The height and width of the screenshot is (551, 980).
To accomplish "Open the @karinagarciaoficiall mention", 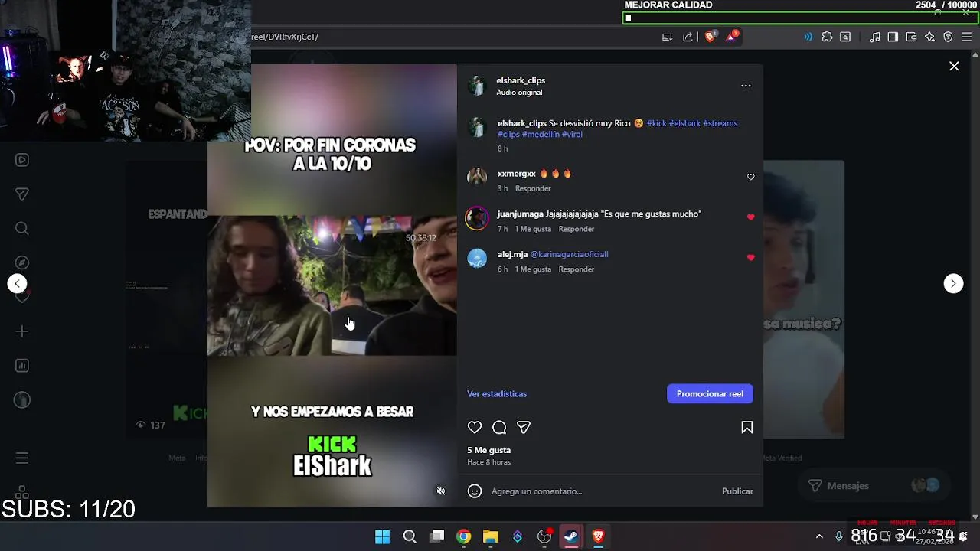I will coord(570,254).
